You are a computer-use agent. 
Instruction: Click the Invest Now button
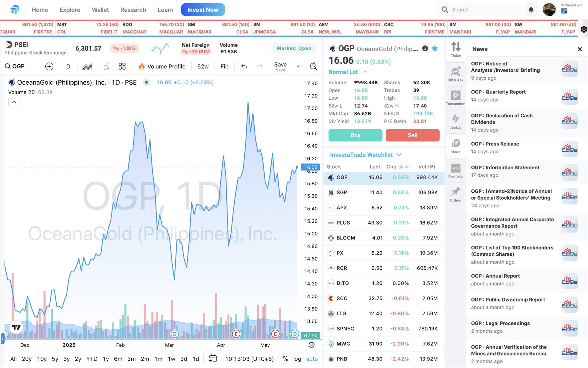pyautogui.click(x=203, y=10)
